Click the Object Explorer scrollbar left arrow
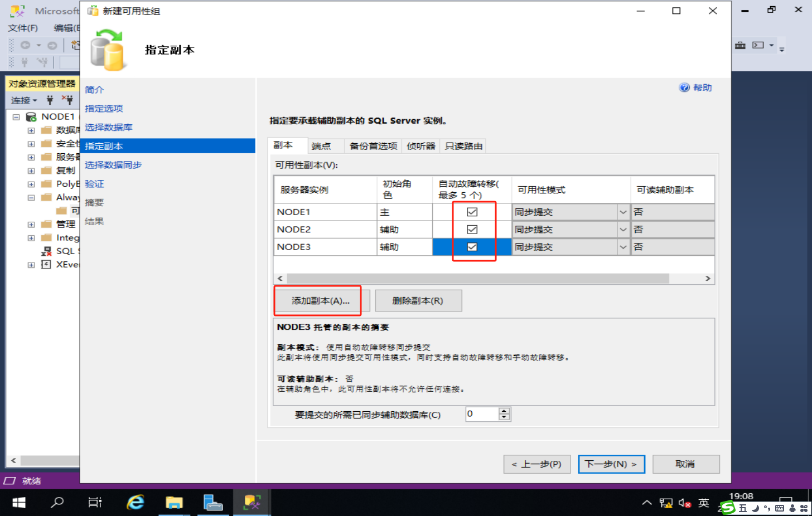812x516 pixels. [13, 461]
